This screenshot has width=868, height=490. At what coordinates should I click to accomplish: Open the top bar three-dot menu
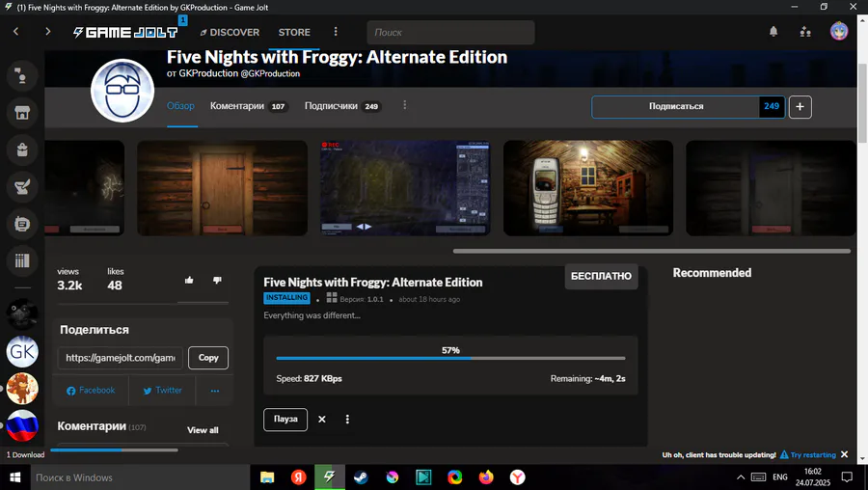coord(336,32)
